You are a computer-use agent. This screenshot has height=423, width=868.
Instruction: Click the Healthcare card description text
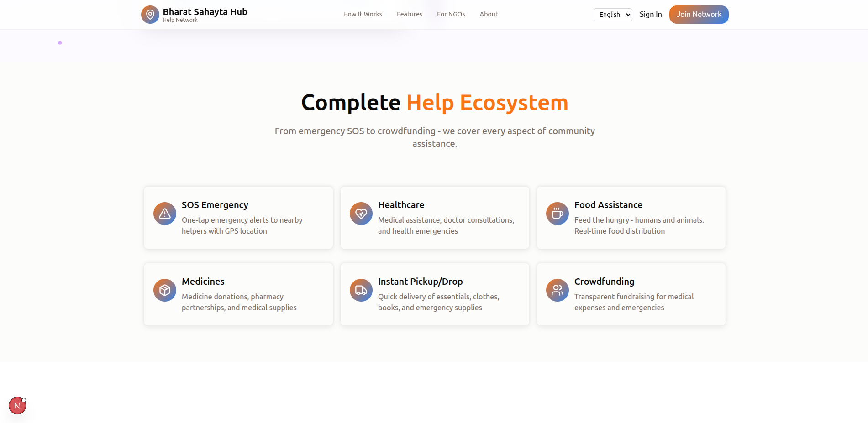click(446, 225)
